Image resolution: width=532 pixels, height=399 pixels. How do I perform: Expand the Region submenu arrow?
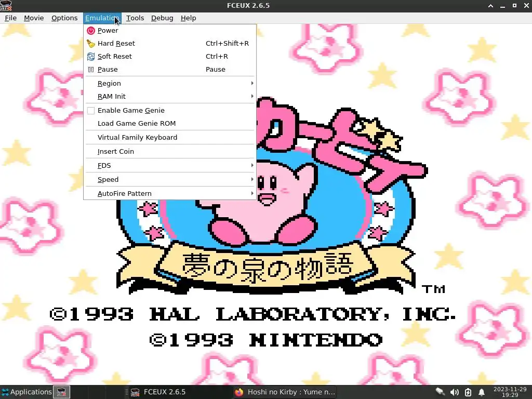point(252,83)
